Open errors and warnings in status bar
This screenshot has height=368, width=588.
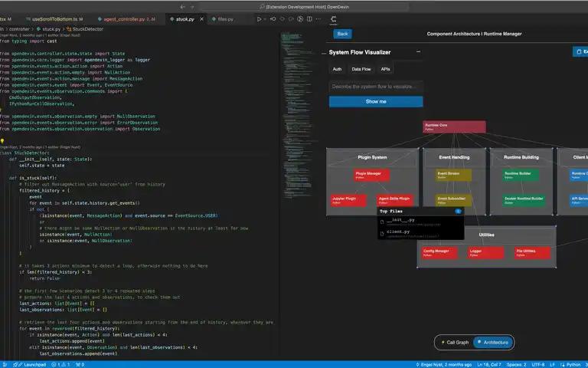click(x=60, y=365)
